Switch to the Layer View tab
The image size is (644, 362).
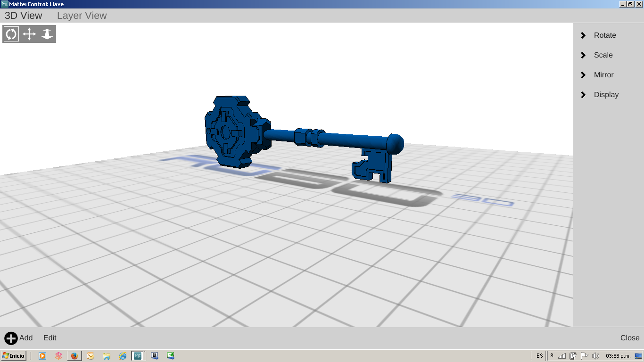82,16
